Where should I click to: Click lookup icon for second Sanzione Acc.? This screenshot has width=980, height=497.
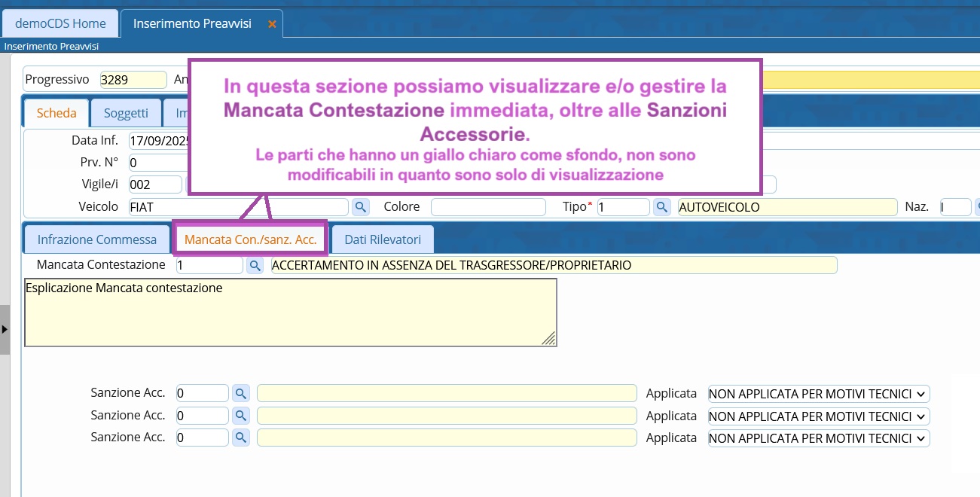click(240, 416)
